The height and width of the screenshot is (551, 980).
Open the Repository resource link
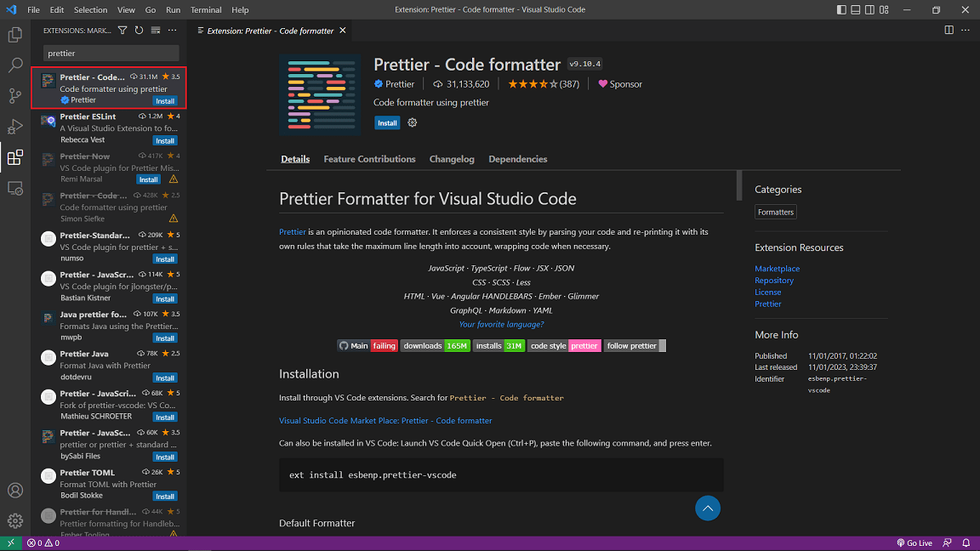click(774, 280)
